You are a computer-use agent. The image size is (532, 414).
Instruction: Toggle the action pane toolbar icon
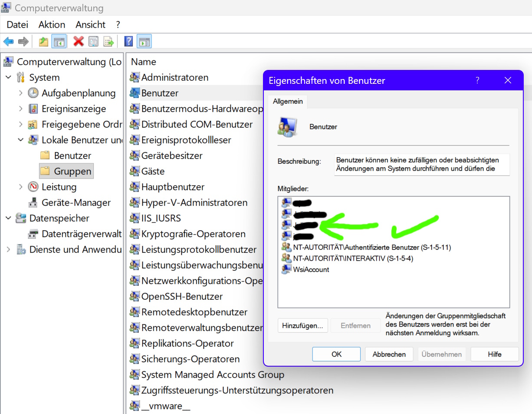[x=144, y=41]
